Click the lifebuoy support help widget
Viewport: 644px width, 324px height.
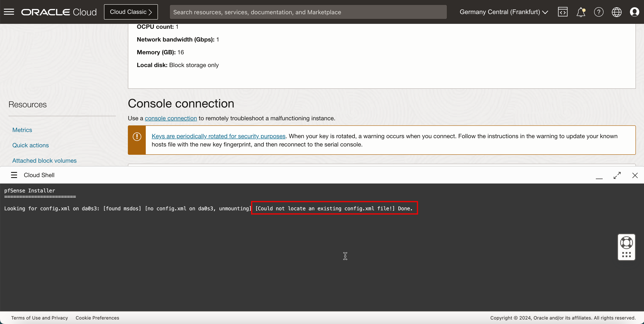coord(626,242)
